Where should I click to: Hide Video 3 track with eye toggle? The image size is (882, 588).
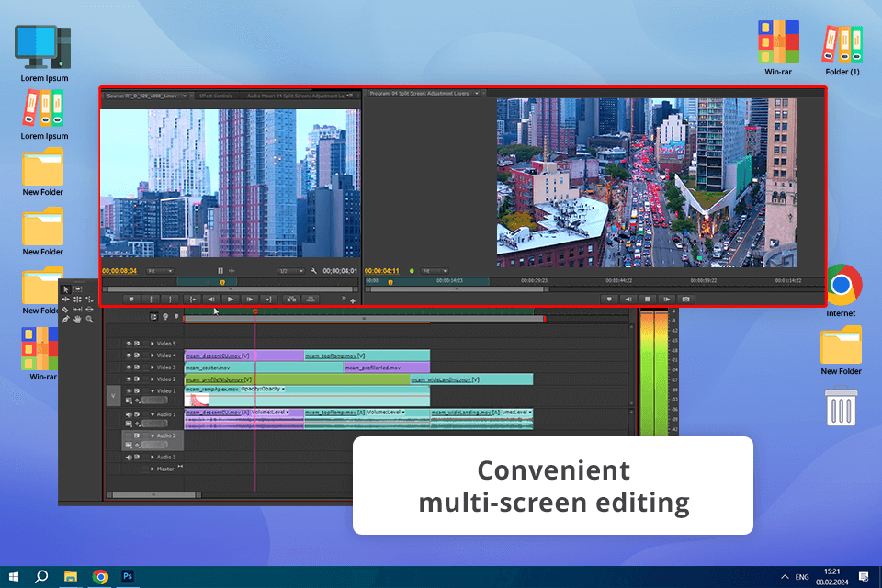point(129,367)
